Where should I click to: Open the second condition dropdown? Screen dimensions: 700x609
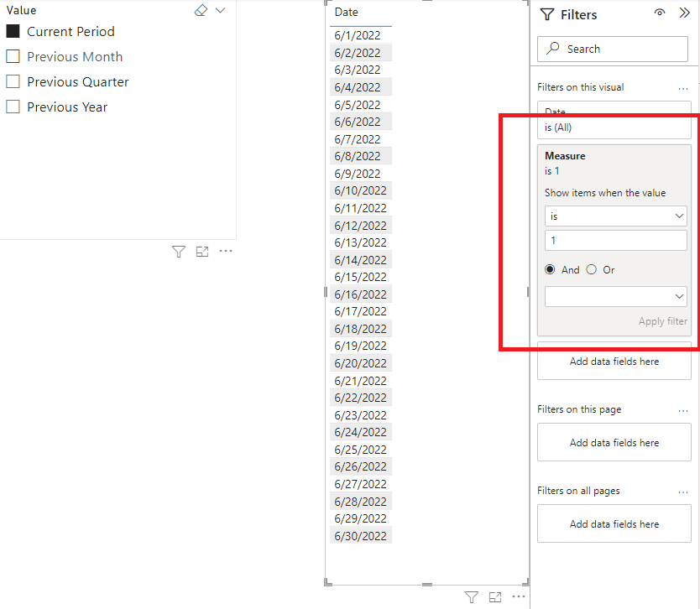coord(615,296)
